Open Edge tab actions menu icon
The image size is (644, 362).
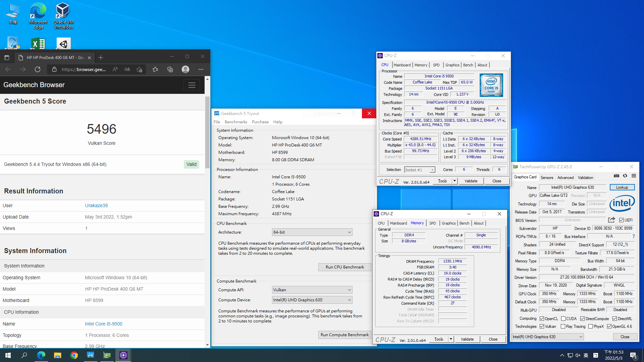pos(7,58)
